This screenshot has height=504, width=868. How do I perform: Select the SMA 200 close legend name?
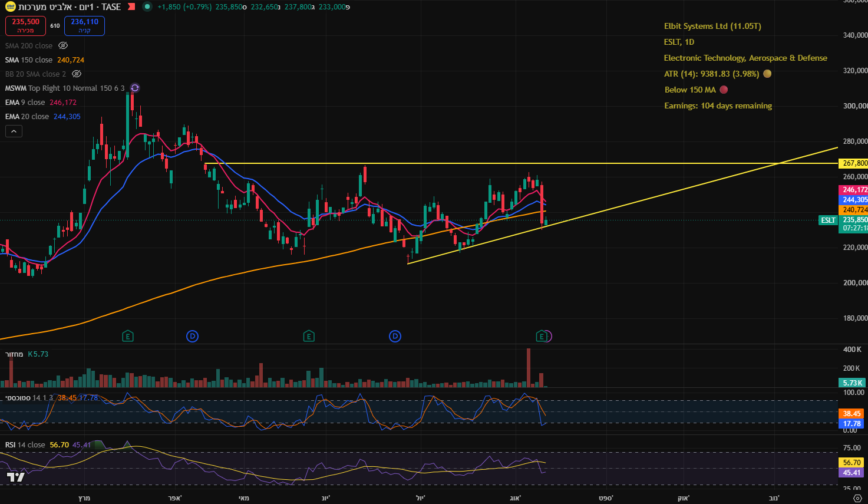29,45
